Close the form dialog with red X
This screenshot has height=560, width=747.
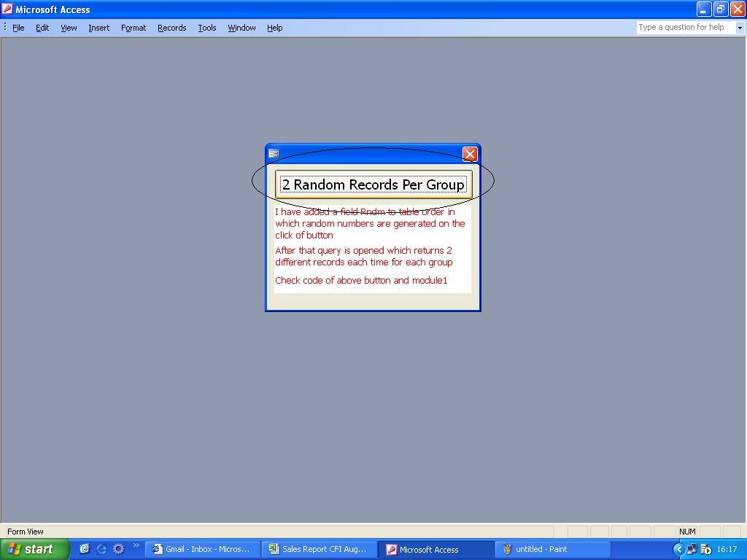(x=470, y=154)
